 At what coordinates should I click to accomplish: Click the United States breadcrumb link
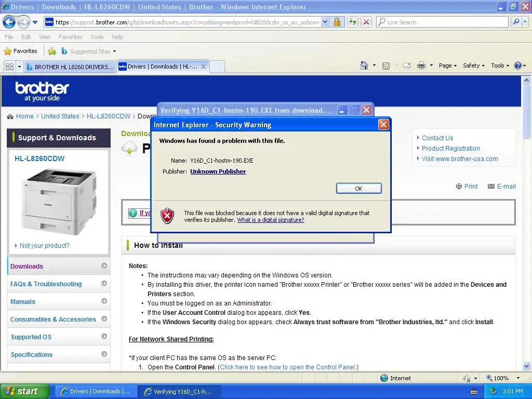point(60,116)
